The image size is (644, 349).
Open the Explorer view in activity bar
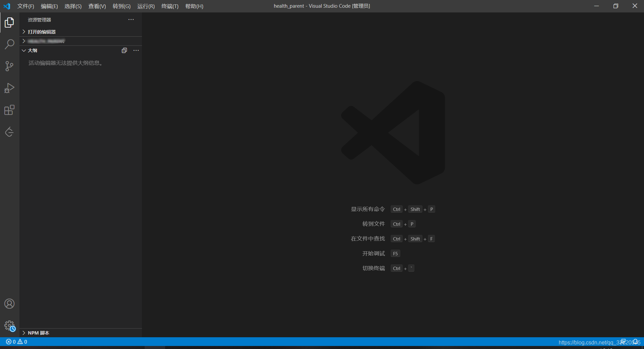pos(9,23)
